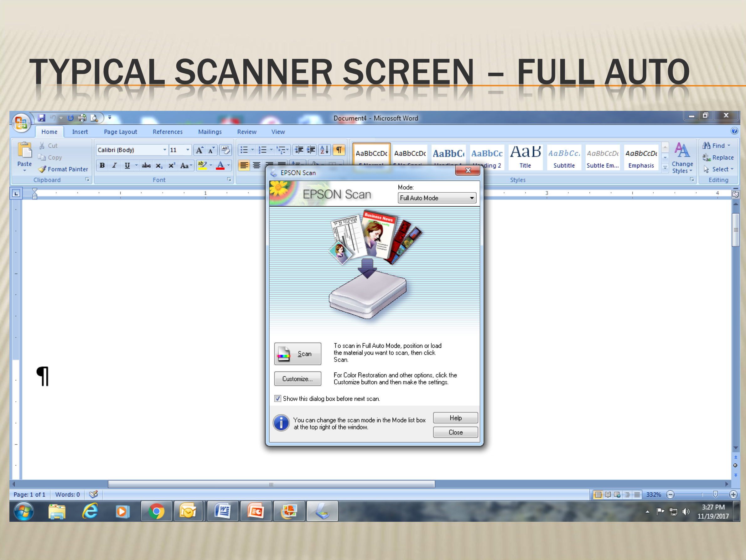Open the Windows Start menu
The height and width of the screenshot is (560, 746).
(x=23, y=511)
